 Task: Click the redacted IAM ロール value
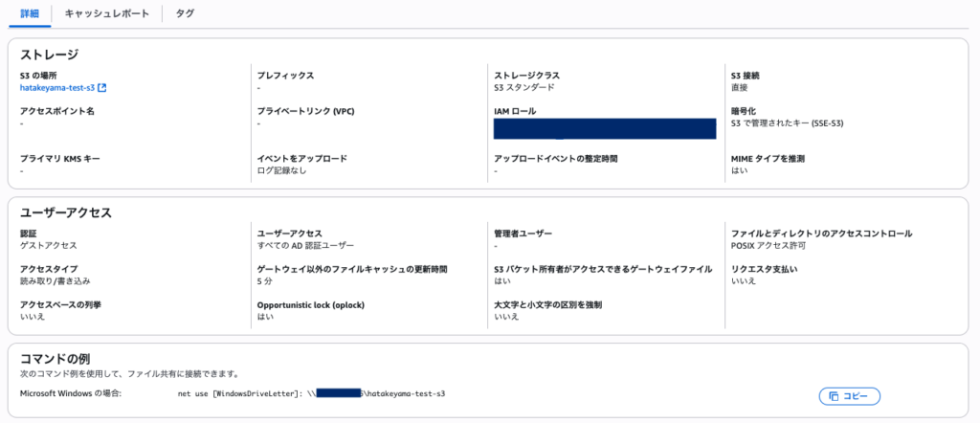point(605,128)
